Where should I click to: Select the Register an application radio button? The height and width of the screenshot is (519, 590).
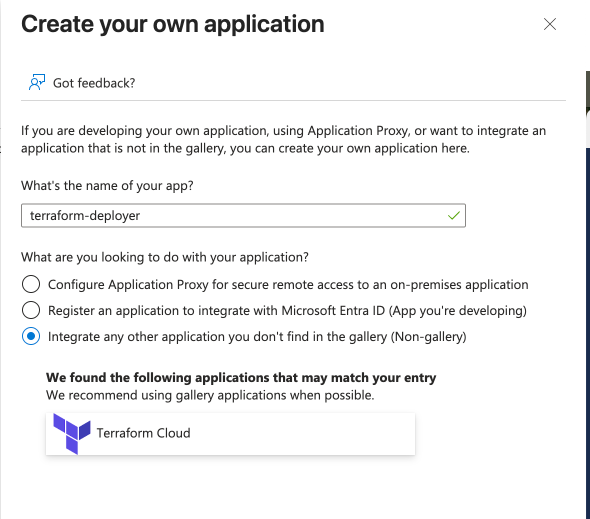(x=31, y=310)
